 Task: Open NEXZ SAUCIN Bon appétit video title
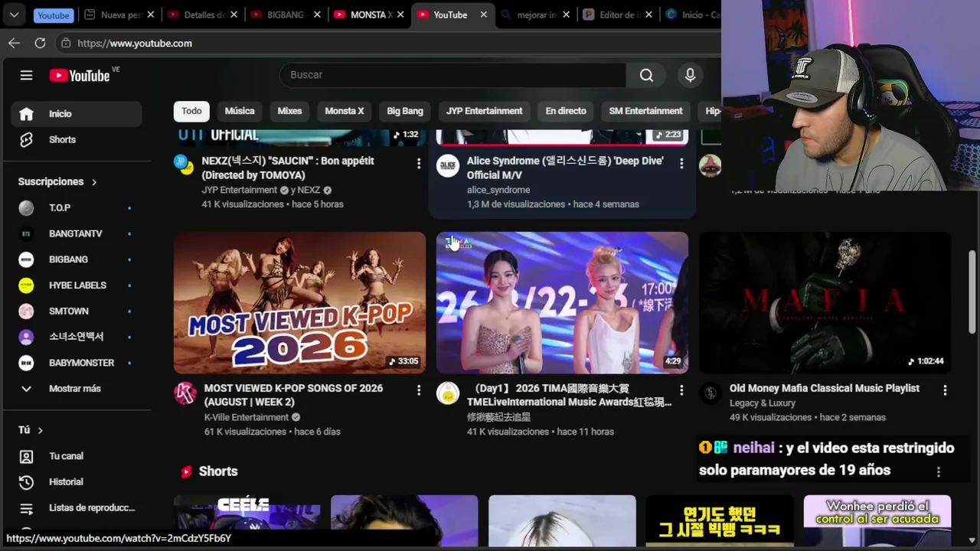point(288,168)
